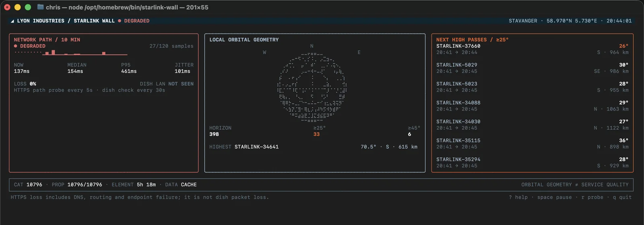Click the 70.5° · S · 615 km reading
The width and height of the screenshot is (644, 225).
[389, 147]
